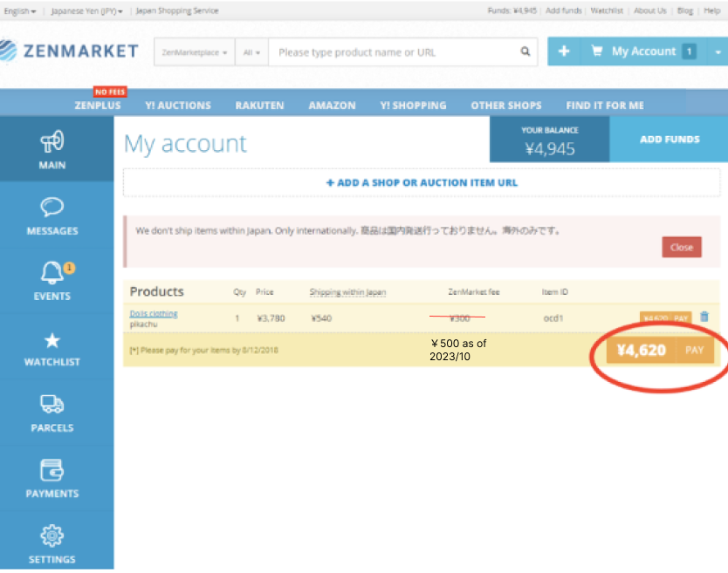
Task: Open Messages via speech bubble icon
Action: (52, 207)
